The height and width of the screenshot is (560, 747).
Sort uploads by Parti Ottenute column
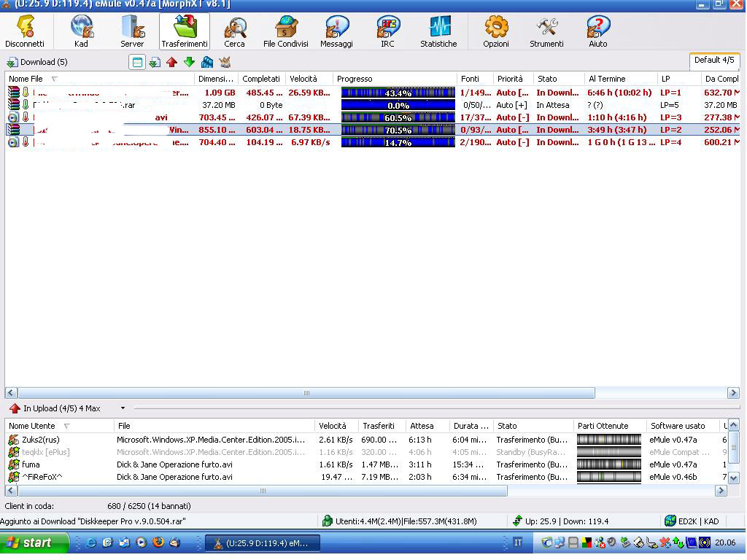pos(610,426)
